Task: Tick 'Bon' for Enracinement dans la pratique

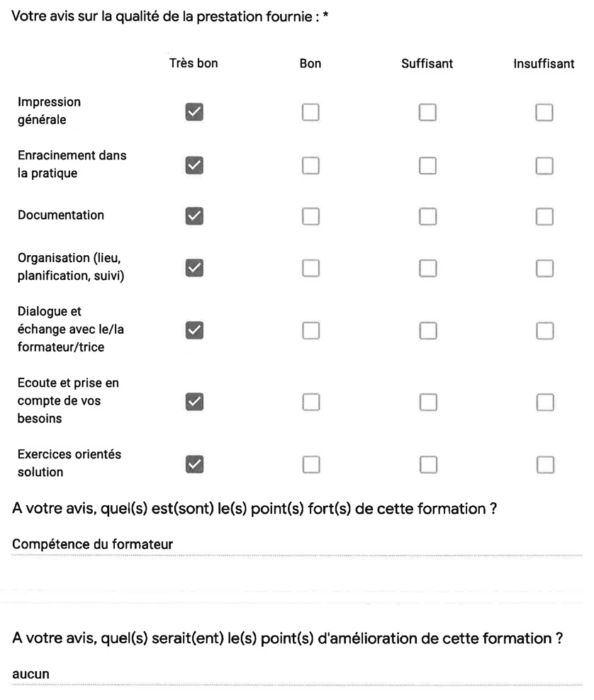Action: click(310, 166)
